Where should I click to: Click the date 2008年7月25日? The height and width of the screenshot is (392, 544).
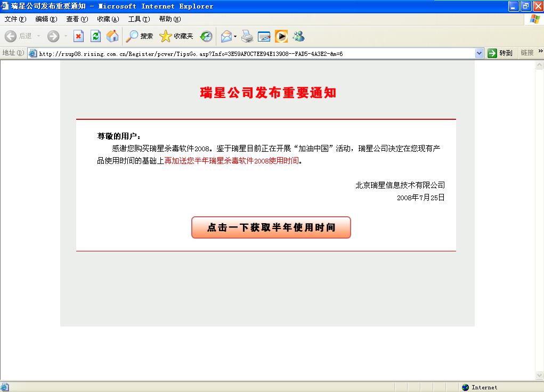tap(420, 198)
